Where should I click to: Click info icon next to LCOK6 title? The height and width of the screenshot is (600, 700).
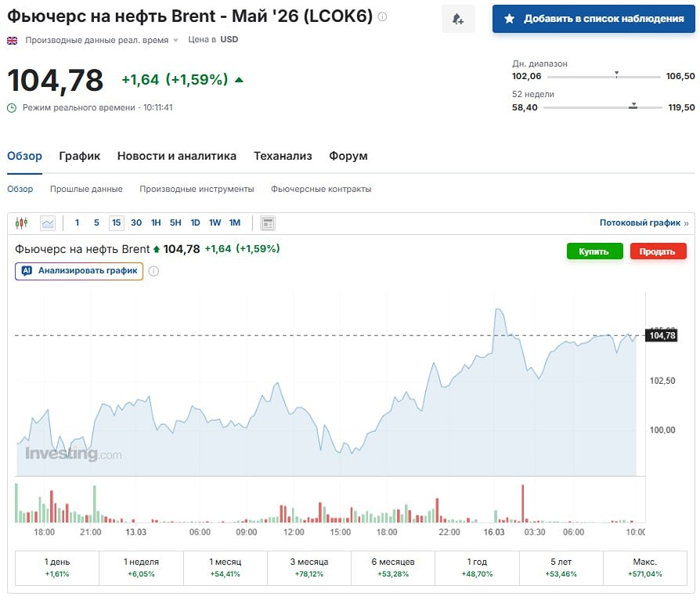point(382,16)
